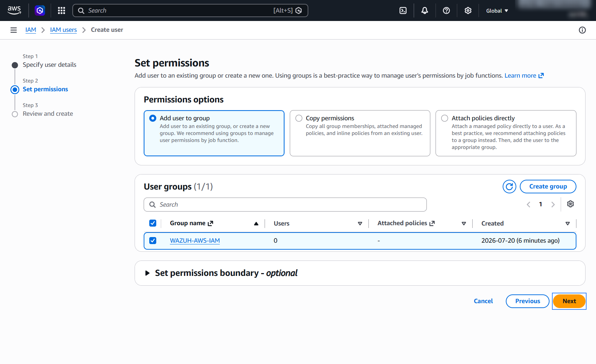Click external link icon beside Group name

click(x=210, y=223)
